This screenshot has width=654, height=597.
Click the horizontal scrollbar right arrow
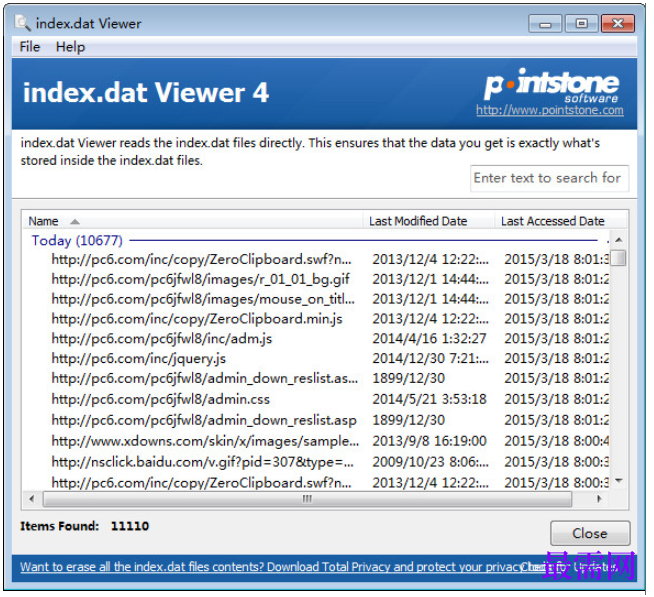tap(599, 499)
